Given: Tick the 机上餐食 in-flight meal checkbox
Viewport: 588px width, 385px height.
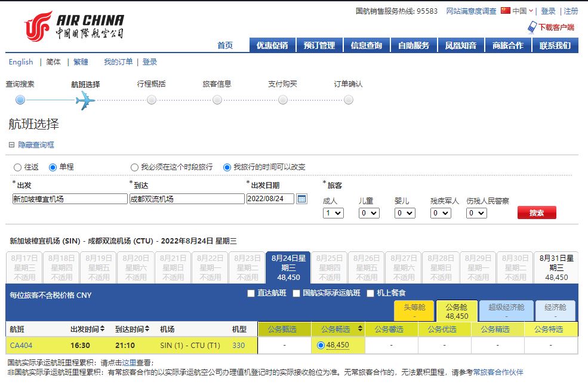Looking at the screenshot, I should click(x=371, y=293).
